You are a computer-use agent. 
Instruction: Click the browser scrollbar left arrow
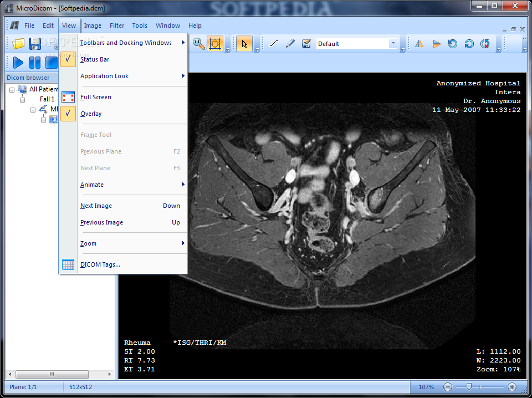(10, 374)
